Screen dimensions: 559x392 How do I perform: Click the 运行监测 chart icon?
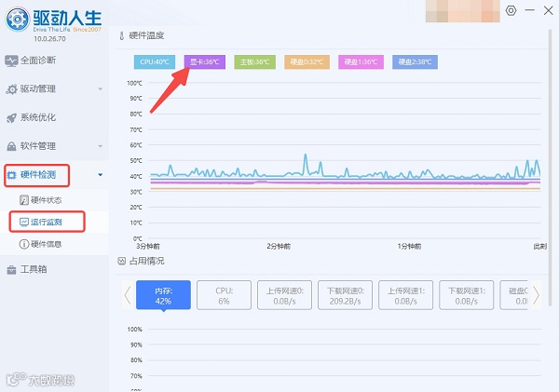24,222
